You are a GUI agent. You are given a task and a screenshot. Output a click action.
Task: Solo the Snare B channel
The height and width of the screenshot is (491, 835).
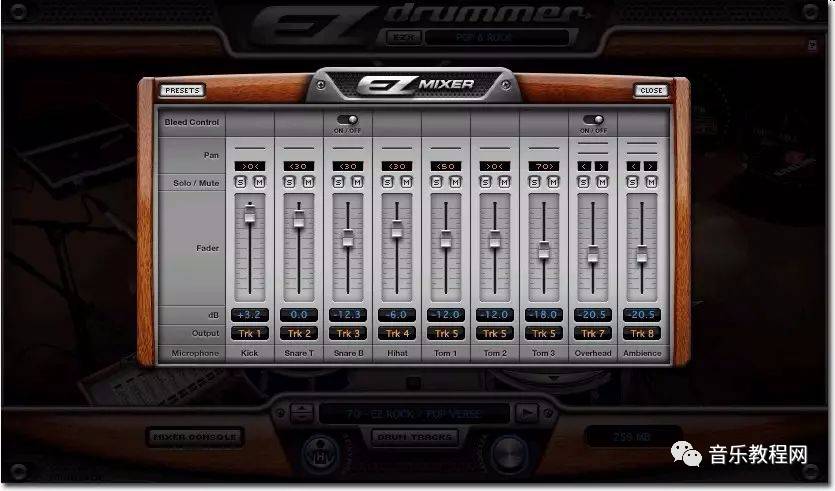[x=338, y=183]
